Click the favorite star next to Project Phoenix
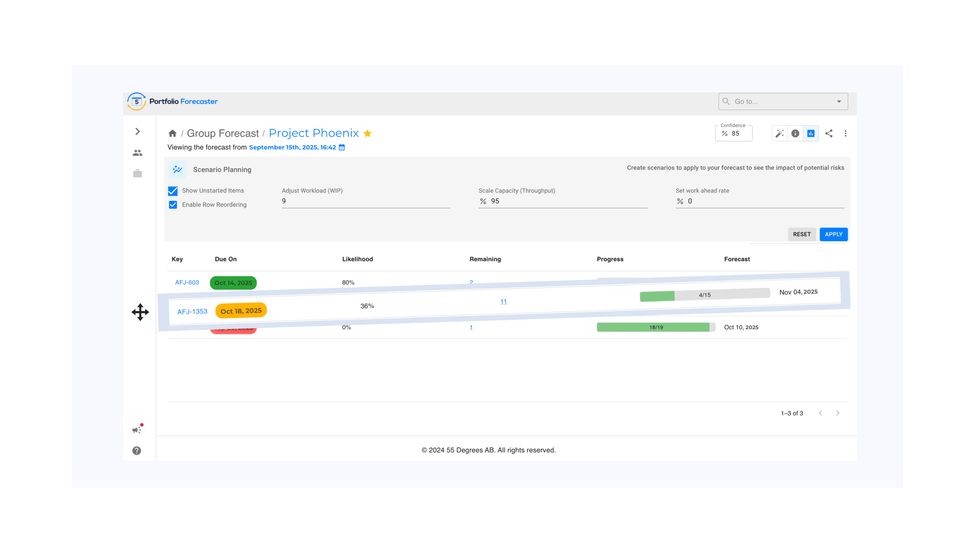Viewport: 980px width, 551px height. click(367, 133)
